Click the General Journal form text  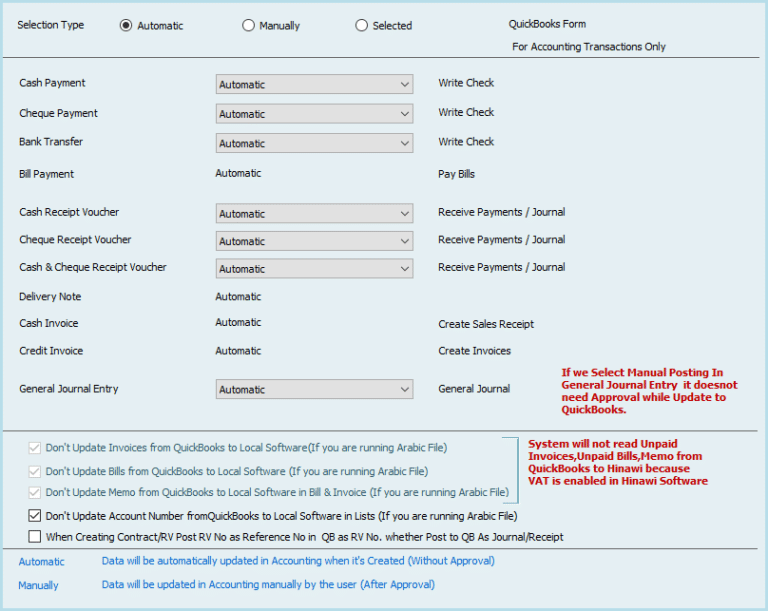(474, 389)
